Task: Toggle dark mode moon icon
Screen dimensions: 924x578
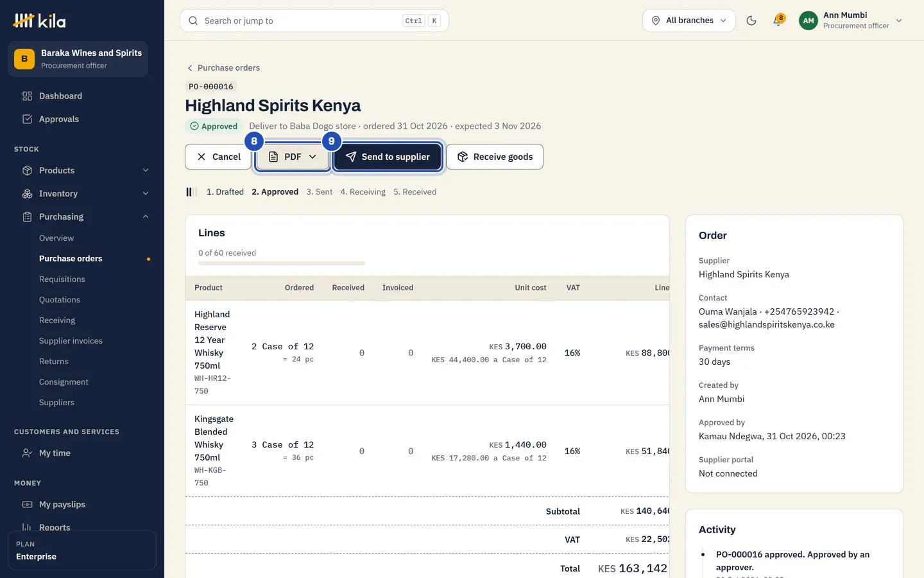Action: click(751, 21)
